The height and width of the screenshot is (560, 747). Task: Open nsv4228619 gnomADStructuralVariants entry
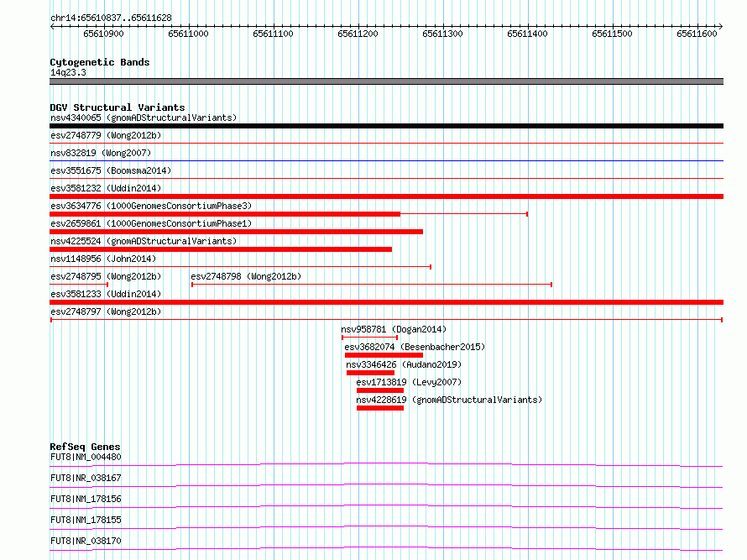click(x=449, y=400)
